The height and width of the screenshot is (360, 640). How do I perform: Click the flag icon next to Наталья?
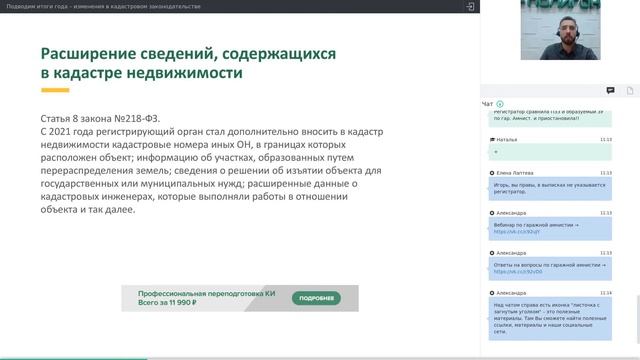pos(492,140)
